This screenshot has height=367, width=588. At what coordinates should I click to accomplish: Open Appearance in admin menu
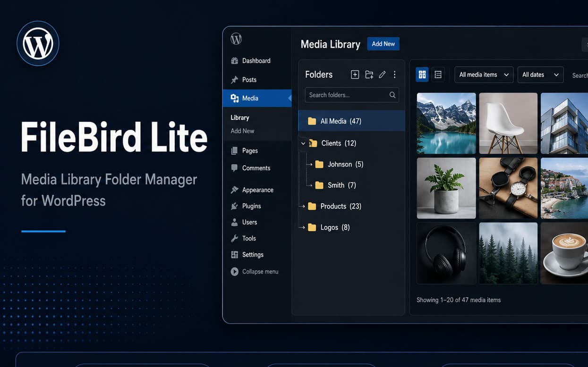click(x=257, y=190)
